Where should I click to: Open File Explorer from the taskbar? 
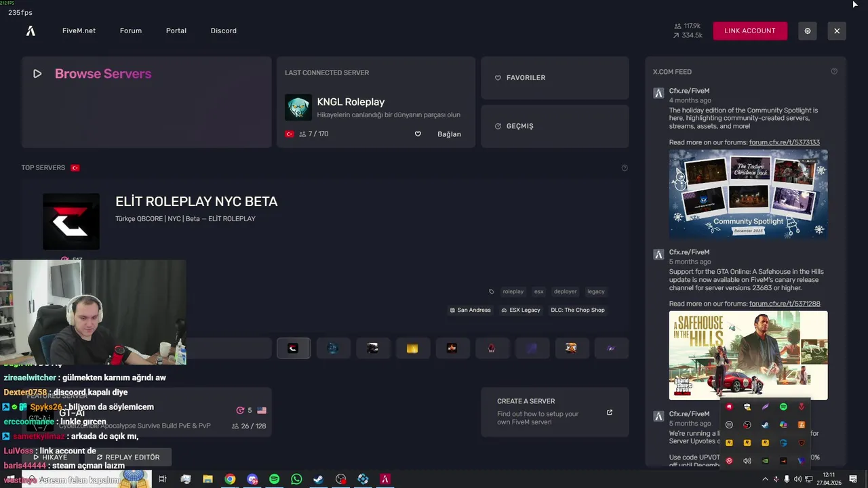208,479
